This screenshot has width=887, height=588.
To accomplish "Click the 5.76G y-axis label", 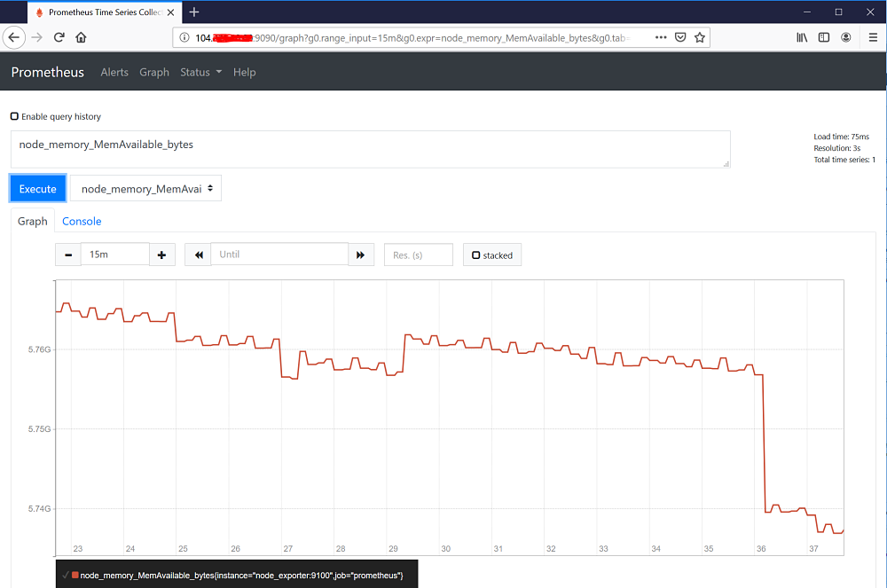I will [x=40, y=349].
